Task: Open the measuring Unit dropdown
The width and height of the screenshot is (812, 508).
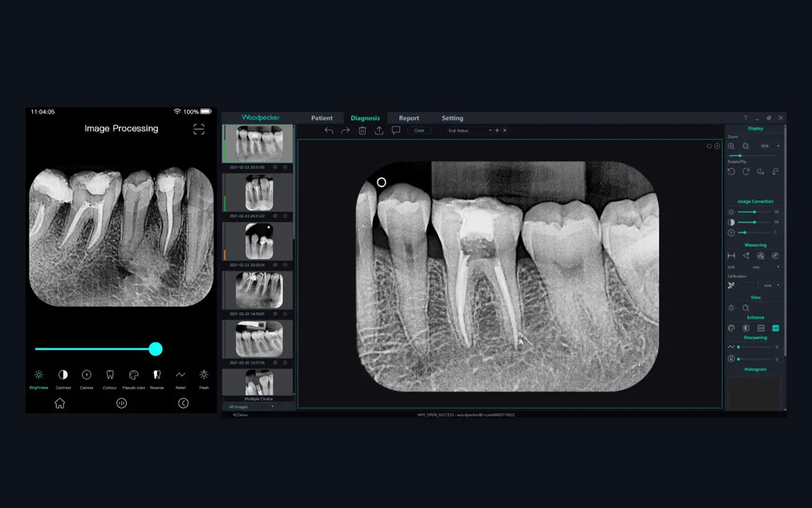Action: 765,267
